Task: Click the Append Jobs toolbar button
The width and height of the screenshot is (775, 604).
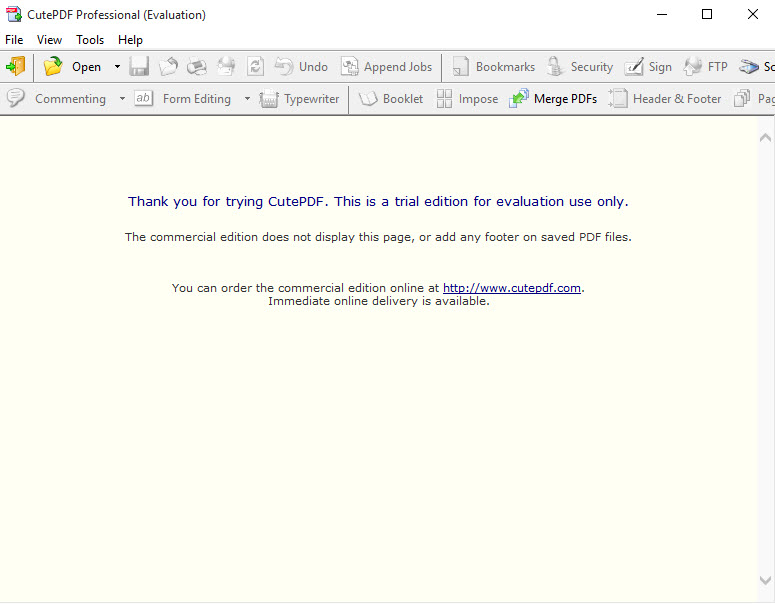Action: click(x=387, y=66)
